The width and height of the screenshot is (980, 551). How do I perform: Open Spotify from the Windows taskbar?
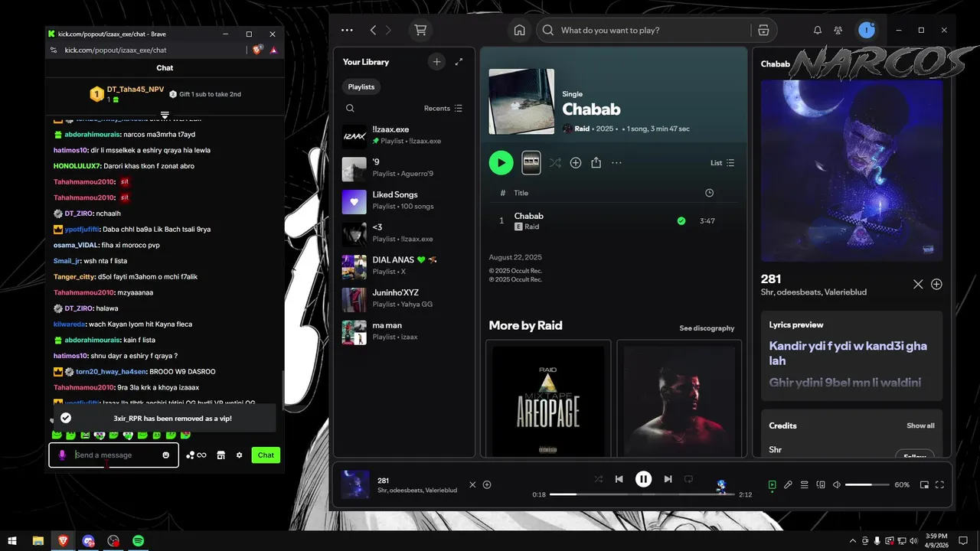click(x=139, y=540)
